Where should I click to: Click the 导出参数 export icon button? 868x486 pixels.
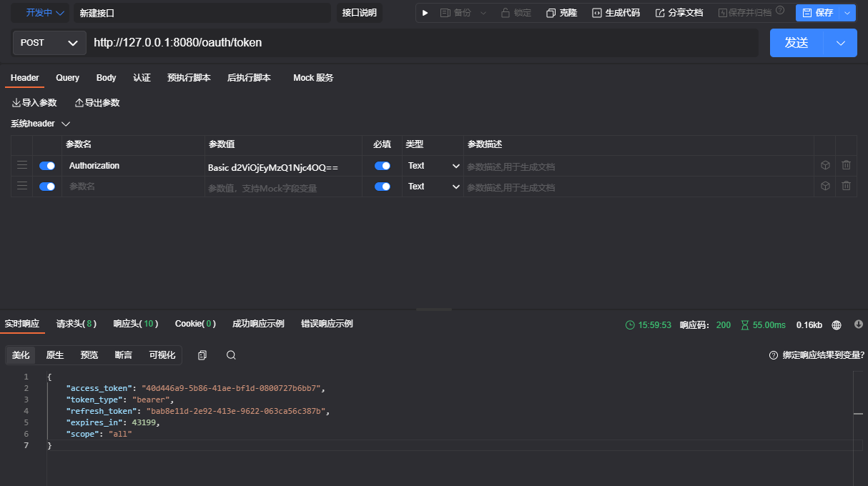pyautogui.click(x=97, y=103)
